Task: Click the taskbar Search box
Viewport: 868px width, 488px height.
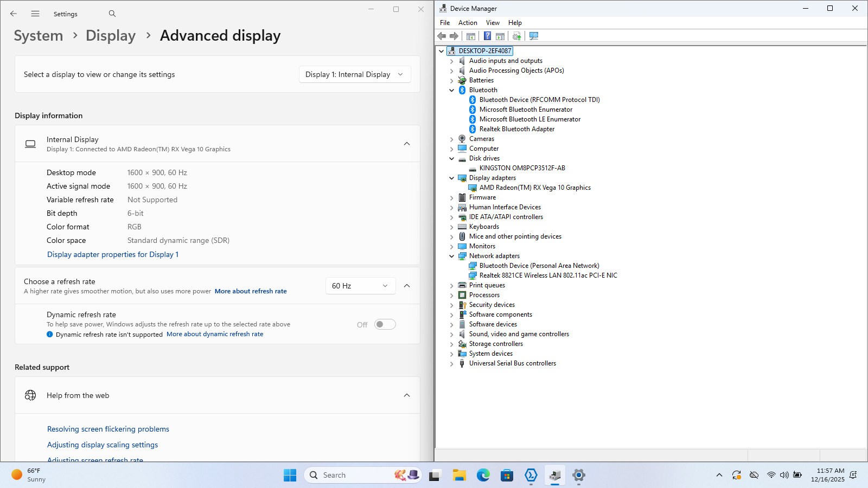Action: (x=347, y=476)
